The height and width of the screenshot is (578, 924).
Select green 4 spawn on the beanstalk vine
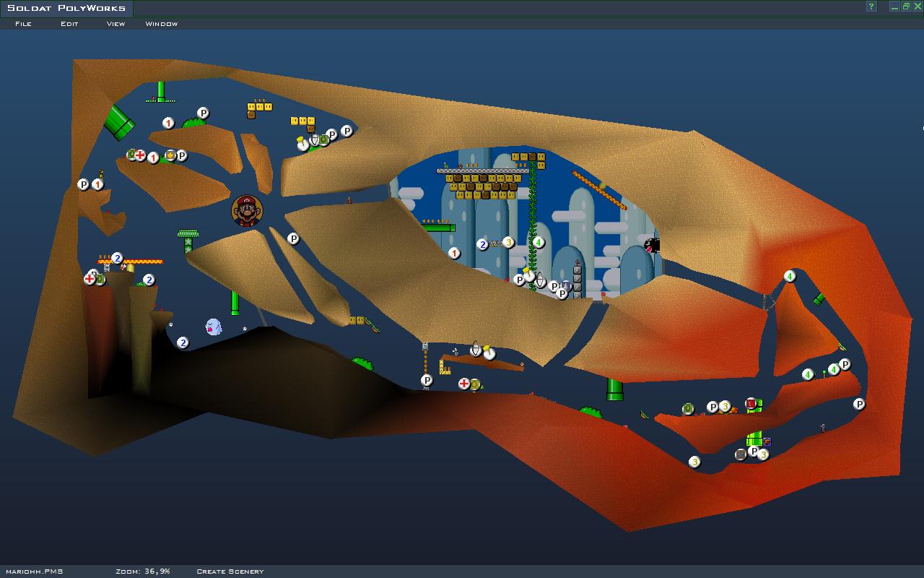538,243
